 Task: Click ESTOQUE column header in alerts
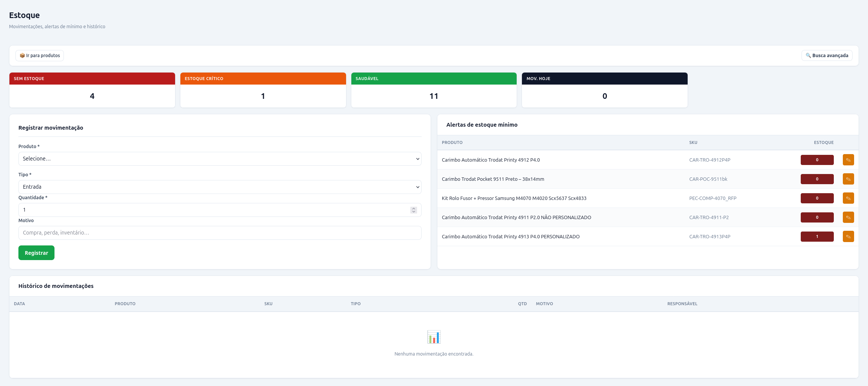[824, 142]
